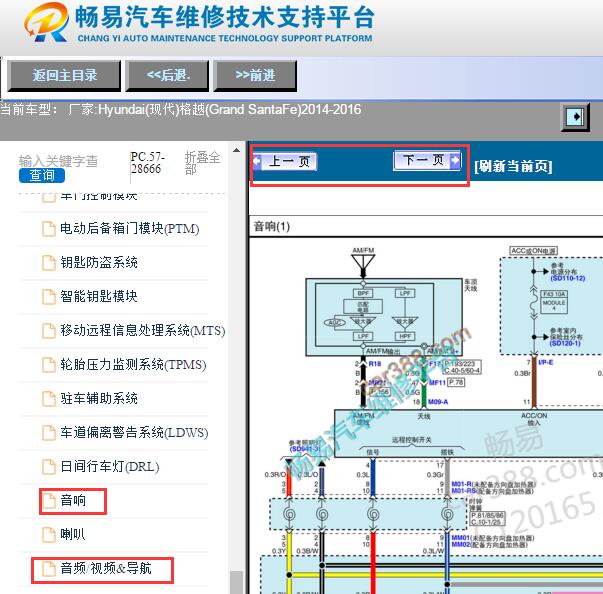Open the 下一页 next page button
Image resolution: width=603 pixels, height=594 pixels.
427,160
